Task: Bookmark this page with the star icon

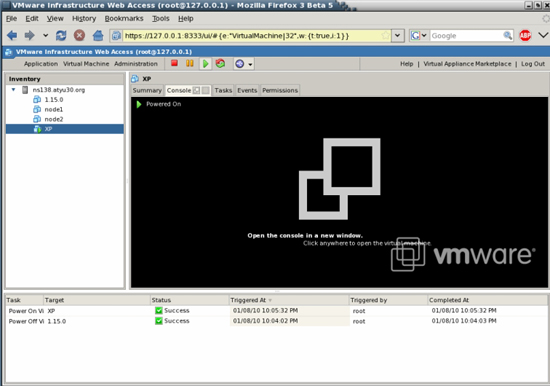Action: (x=385, y=35)
